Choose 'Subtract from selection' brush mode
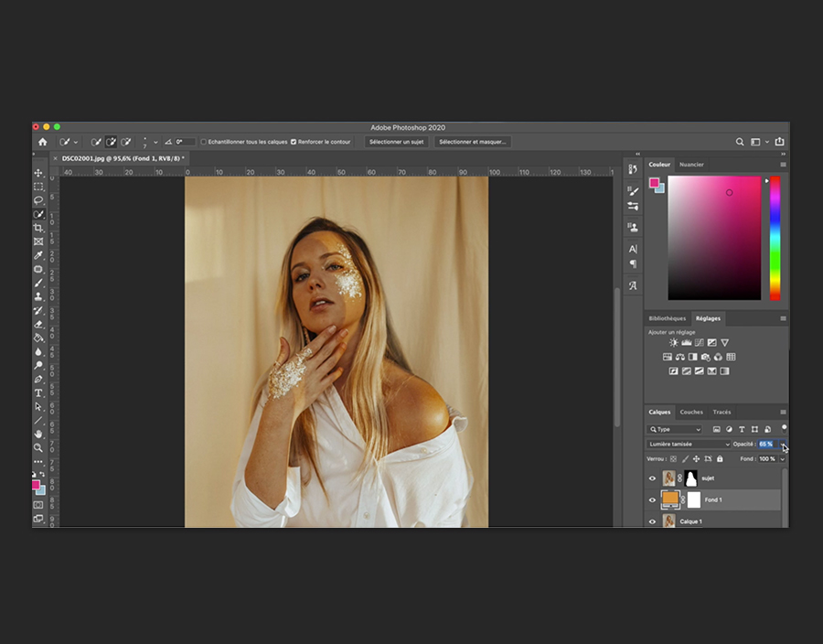The width and height of the screenshot is (823, 644). click(126, 142)
